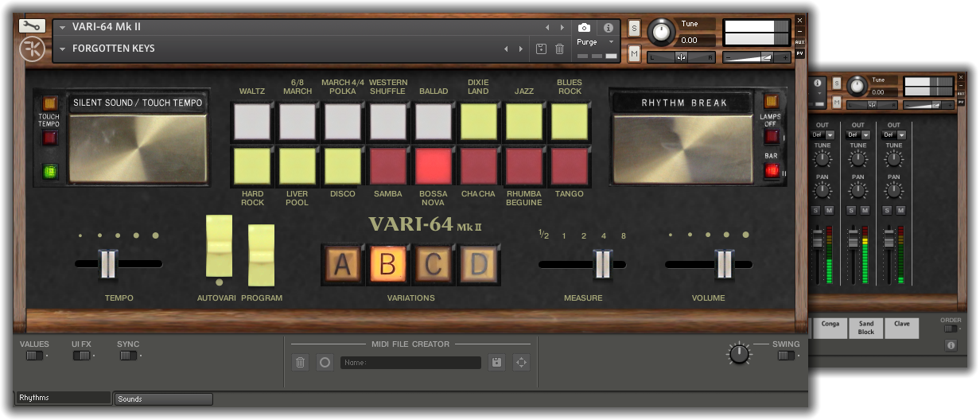Open the Purge dropdown menu
Viewport: 980px width, 420px height.
coord(596,42)
